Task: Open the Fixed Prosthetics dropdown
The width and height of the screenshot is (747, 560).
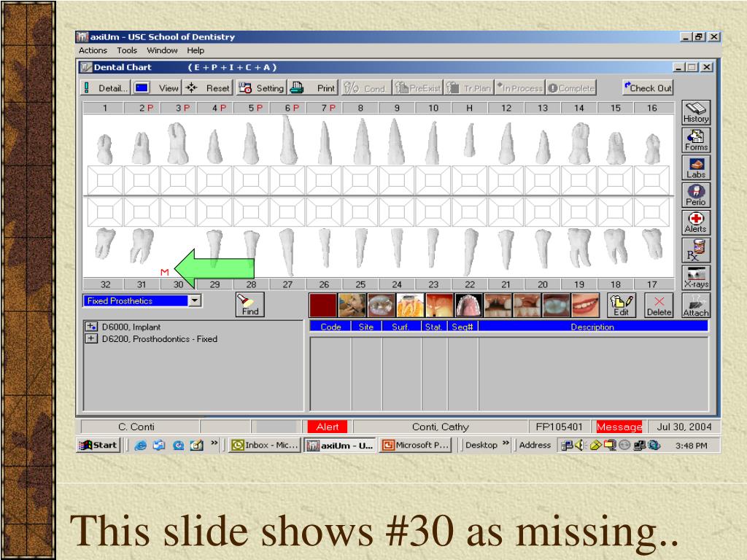Action: point(194,300)
